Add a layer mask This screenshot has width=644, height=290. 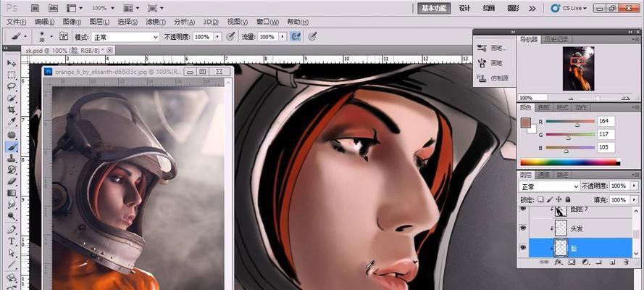coord(572,262)
